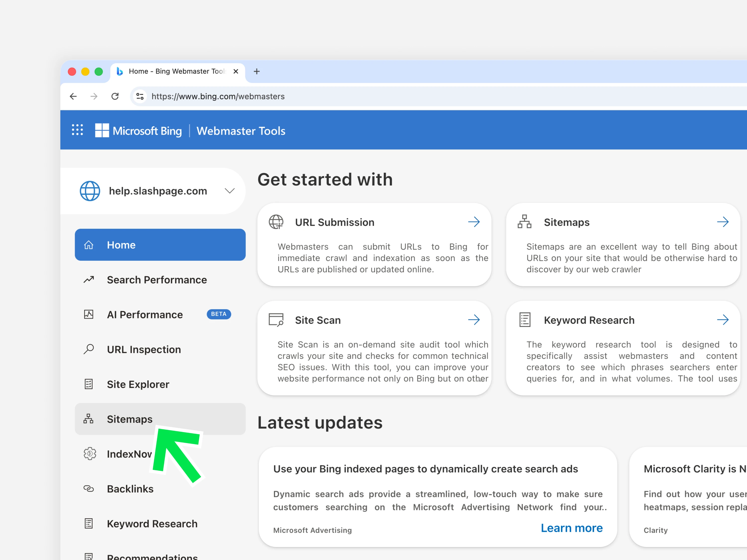Click the globe icon beside help.slashpage.com
Screen dimensions: 747x560
click(x=90, y=191)
